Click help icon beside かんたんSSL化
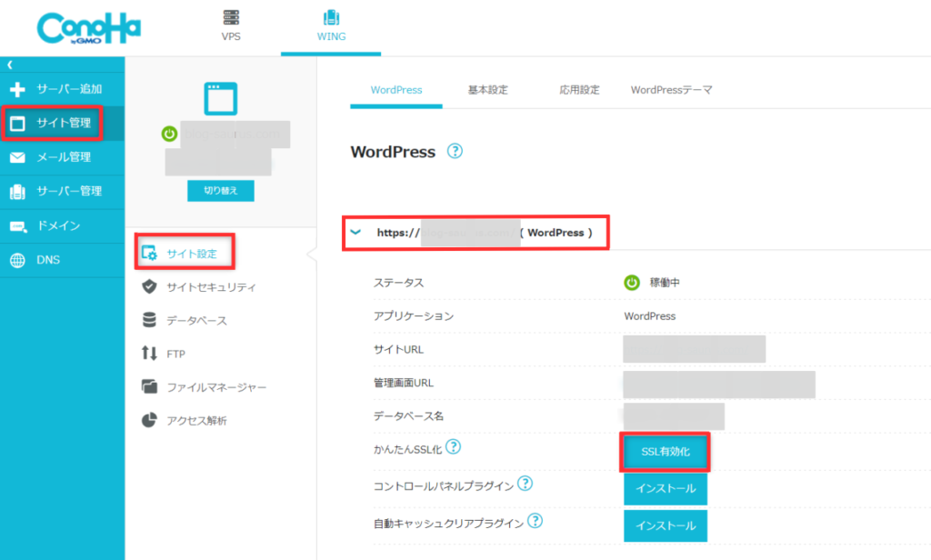The height and width of the screenshot is (560, 931). (x=453, y=446)
